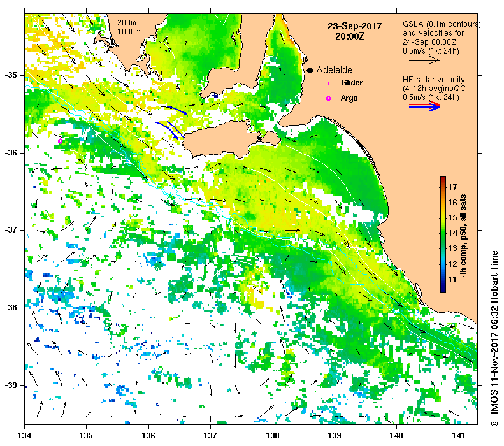Viewport: 504px width, 446px height.
Task: Click the 17 value on the color scale
Action: (x=452, y=187)
